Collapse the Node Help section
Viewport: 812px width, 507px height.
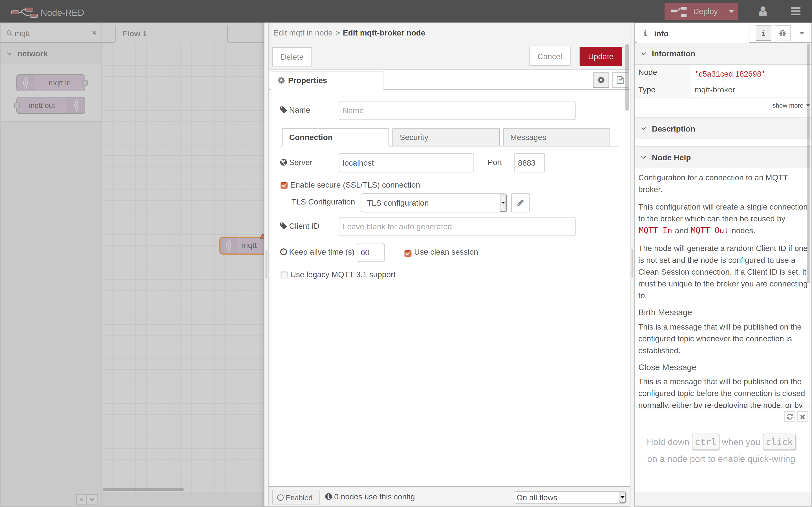tap(644, 157)
